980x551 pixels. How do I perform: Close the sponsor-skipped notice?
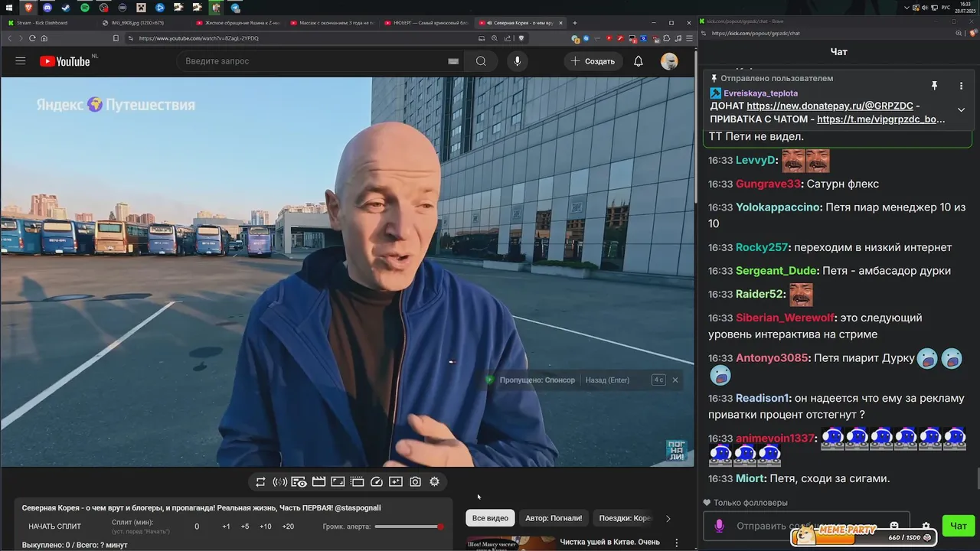point(675,380)
